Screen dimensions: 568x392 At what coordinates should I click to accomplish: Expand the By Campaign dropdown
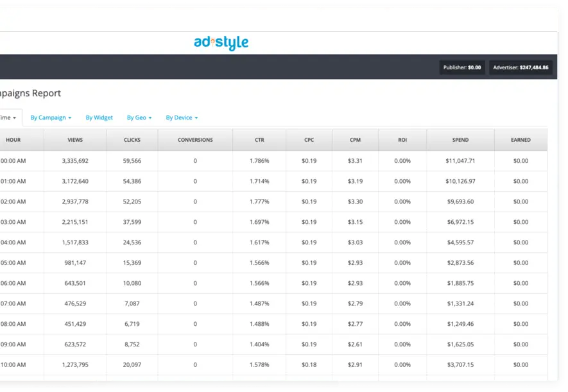click(51, 118)
